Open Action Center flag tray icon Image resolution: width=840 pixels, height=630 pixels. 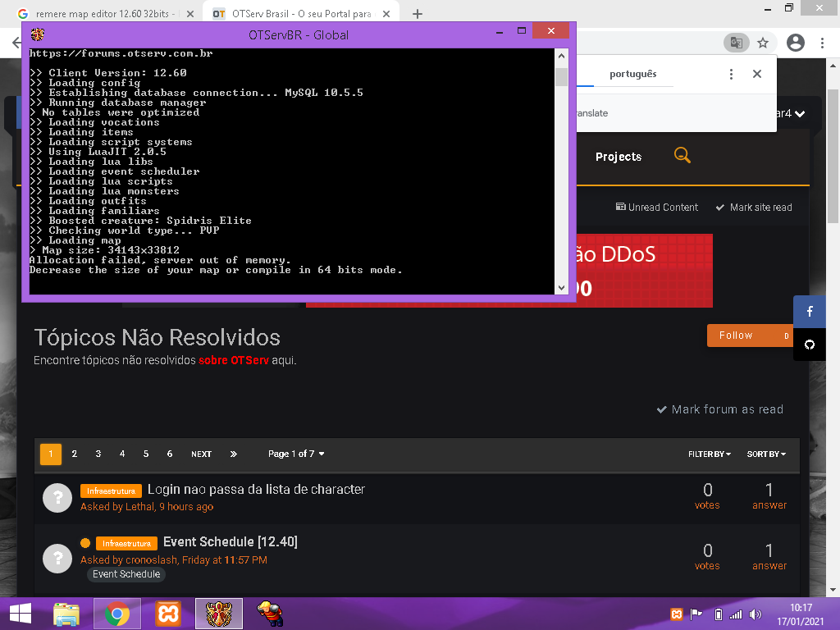(696, 614)
